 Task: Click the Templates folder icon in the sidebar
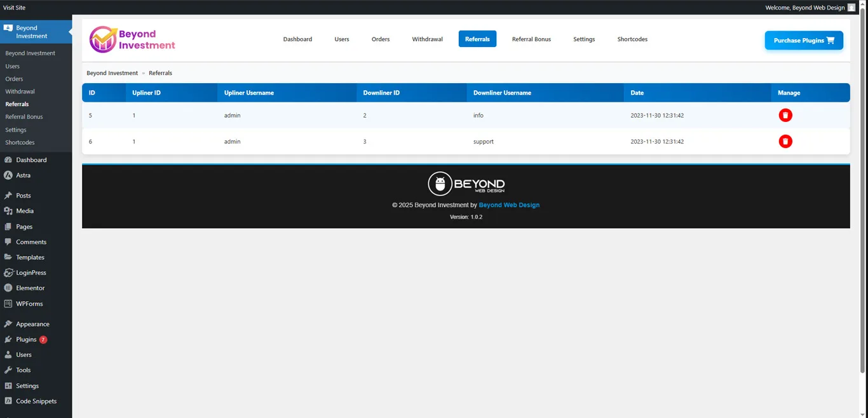8,257
